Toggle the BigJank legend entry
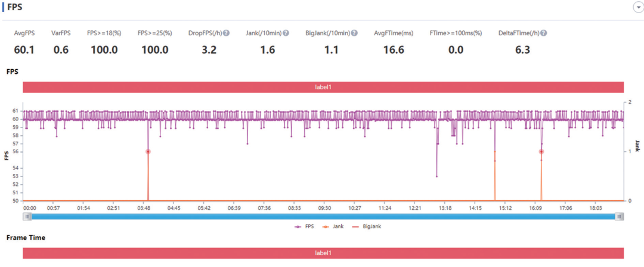The height and width of the screenshot is (267, 644). pos(366,226)
